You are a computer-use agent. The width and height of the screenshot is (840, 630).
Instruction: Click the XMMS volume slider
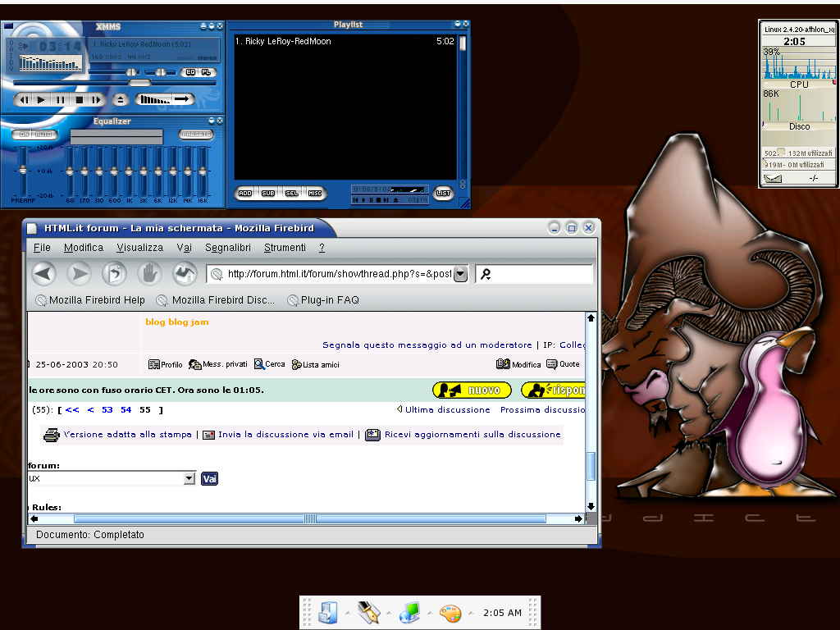tap(114, 72)
